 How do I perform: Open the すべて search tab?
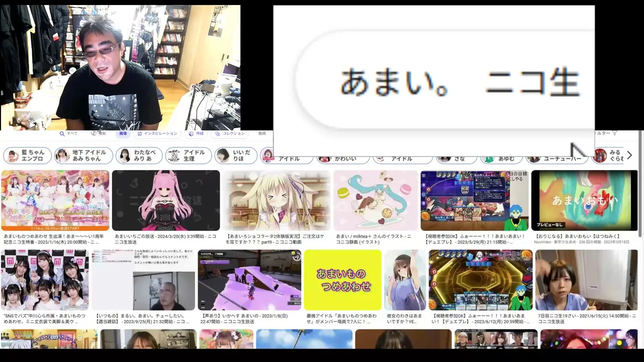click(x=68, y=134)
